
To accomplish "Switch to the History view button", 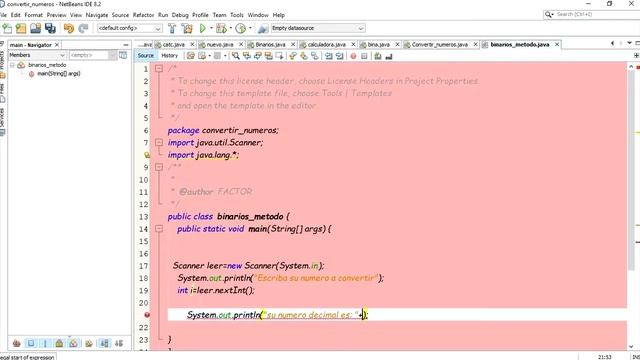I will pyautogui.click(x=169, y=56).
